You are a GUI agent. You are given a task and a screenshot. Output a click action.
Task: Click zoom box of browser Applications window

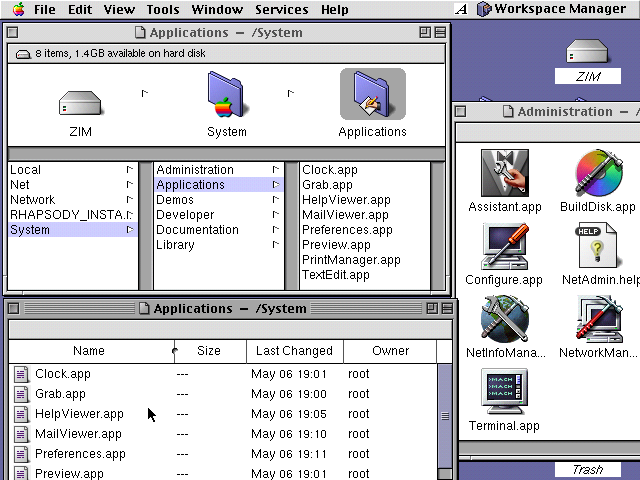tap(425, 32)
